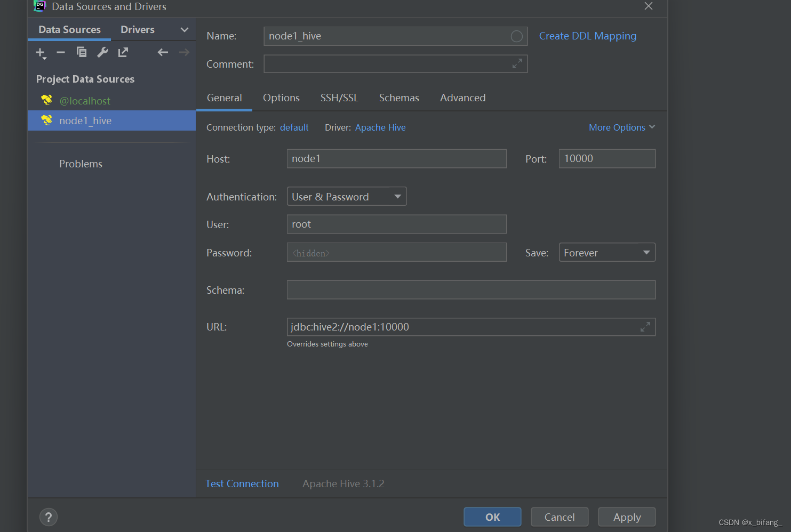Open the Options tab
This screenshot has height=532, width=791.
[281, 98]
